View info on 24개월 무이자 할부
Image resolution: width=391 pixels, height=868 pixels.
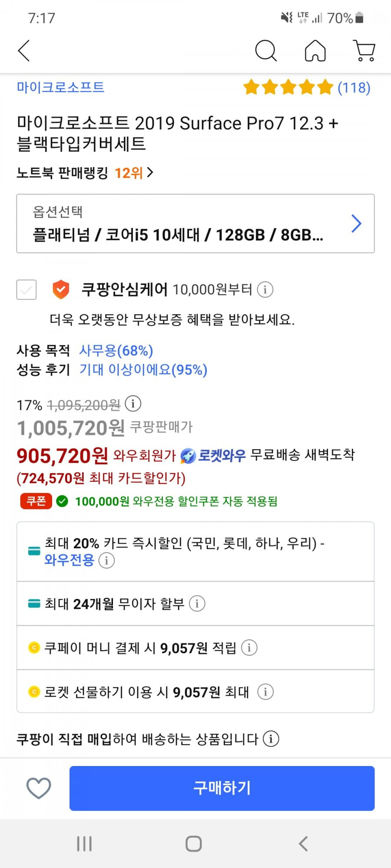pyautogui.click(x=197, y=603)
